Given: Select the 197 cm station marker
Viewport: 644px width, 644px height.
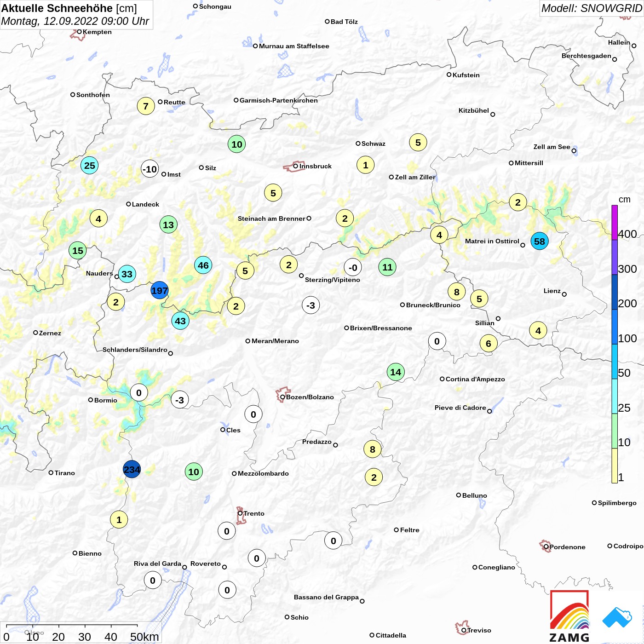Looking at the screenshot, I should pos(160,290).
